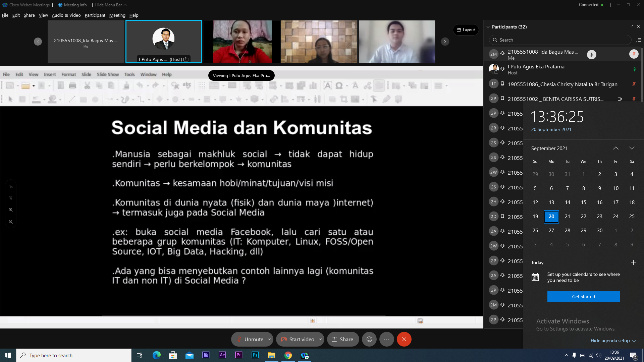644x362 pixels.
Task: Open Webex Audio & Video menu
Action: pos(66,15)
